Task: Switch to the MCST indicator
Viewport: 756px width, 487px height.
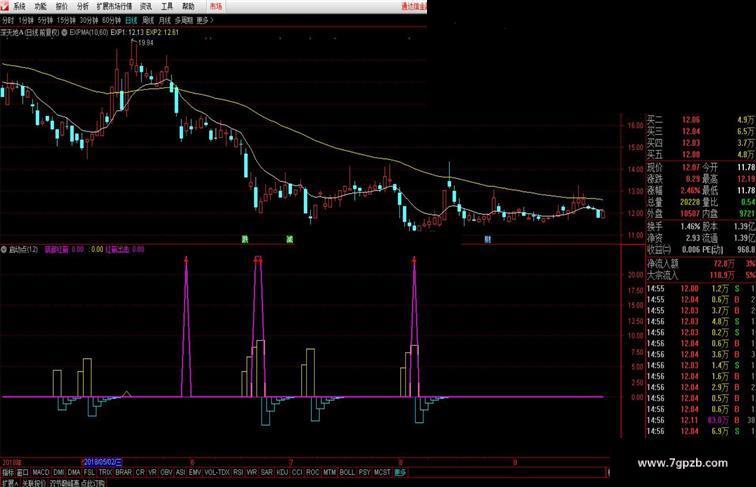Action: point(382,473)
